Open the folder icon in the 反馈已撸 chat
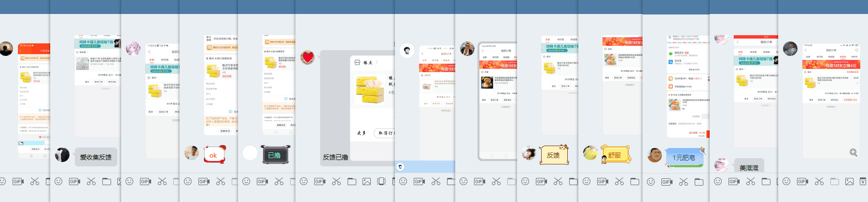The width and height of the screenshot is (868, 202). click(x=352, y=181)
